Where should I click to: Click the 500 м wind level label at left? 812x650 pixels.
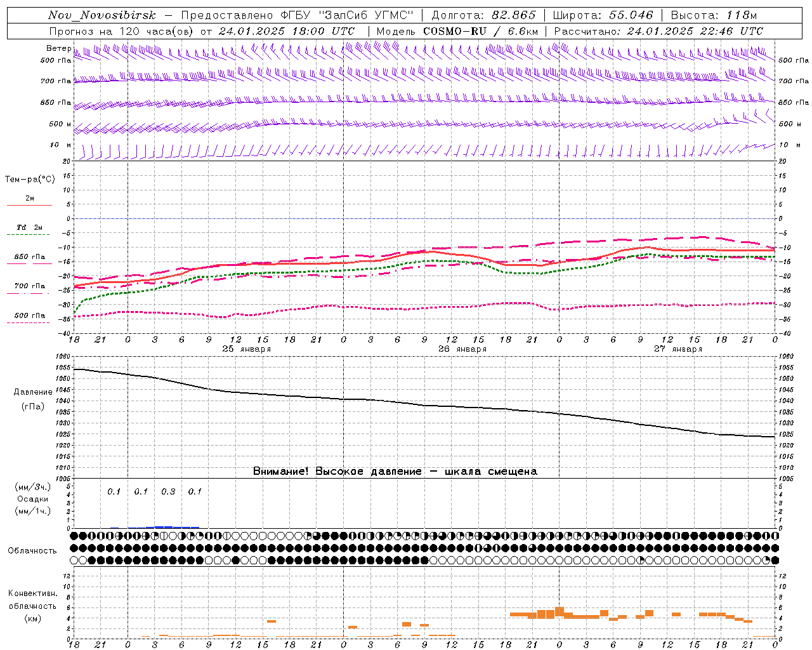point(60,124)
